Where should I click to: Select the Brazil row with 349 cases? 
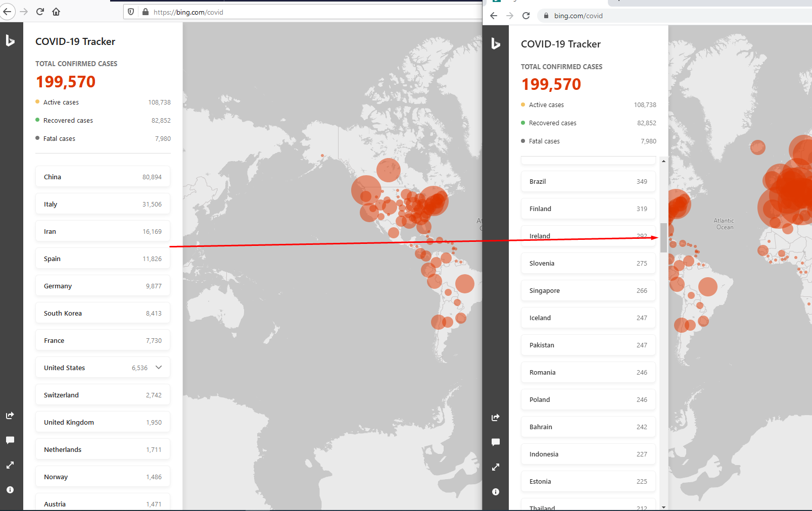pyautogui.click(x=588, y=181)
